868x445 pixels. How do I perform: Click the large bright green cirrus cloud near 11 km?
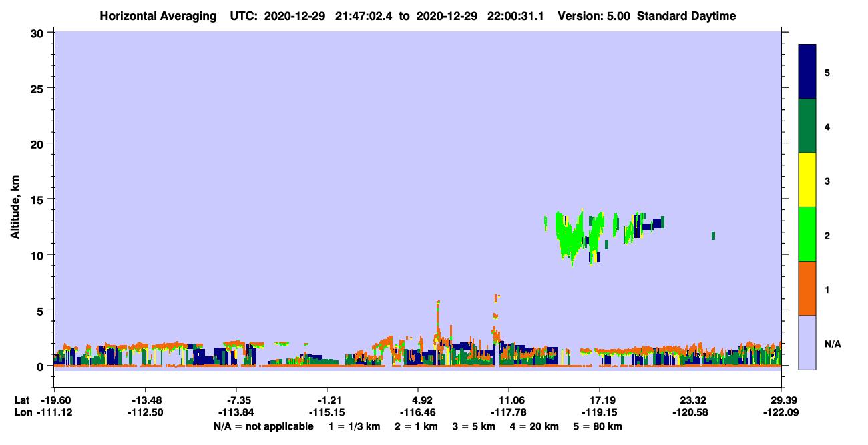click(x=571, y=239)
